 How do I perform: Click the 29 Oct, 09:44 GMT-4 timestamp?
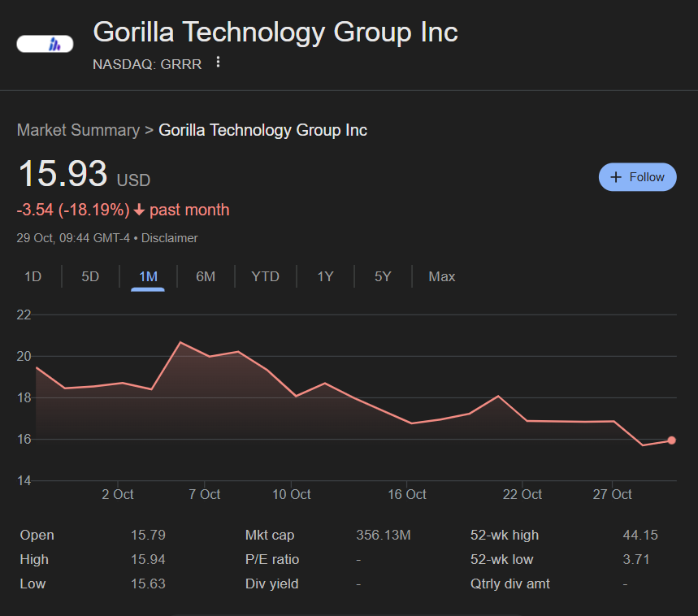coord(73,238)
